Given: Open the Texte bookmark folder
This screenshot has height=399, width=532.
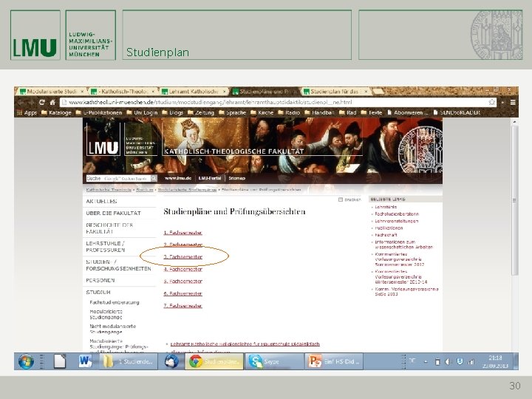Looking at the screenshot, I should click(372, 112).
